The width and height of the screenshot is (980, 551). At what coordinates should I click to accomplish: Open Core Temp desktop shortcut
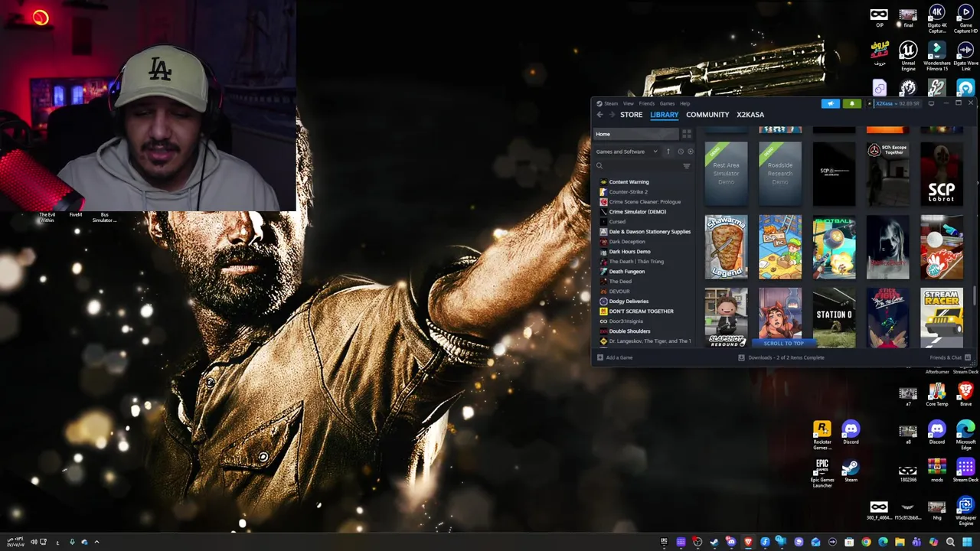(x=937, y=395)
